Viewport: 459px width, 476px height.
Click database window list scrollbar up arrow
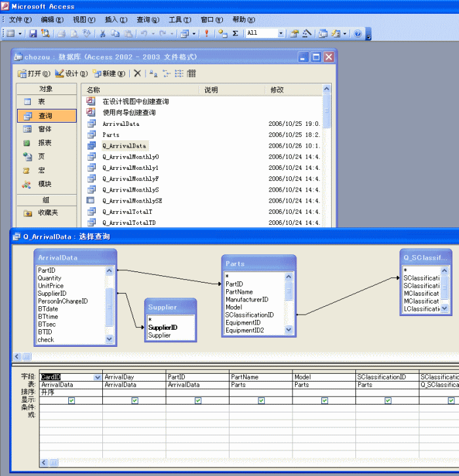pyautogui.click(x=327, y=89)
